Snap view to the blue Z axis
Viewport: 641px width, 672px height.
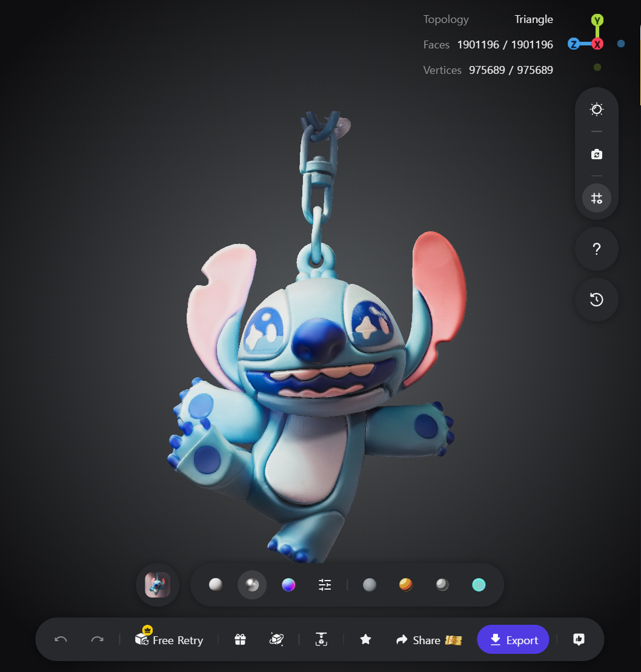click(574, 44)
